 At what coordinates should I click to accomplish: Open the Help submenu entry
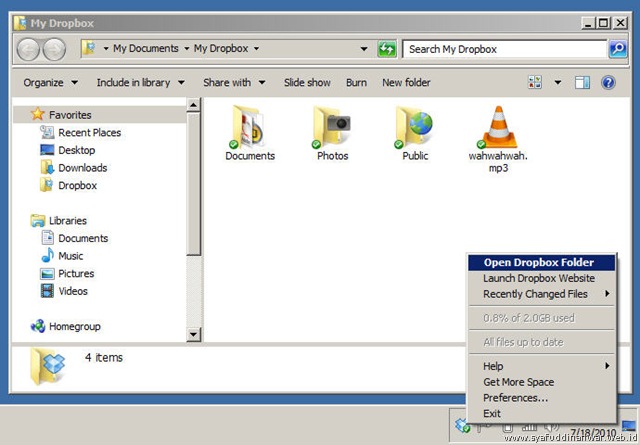pos(541,366)
